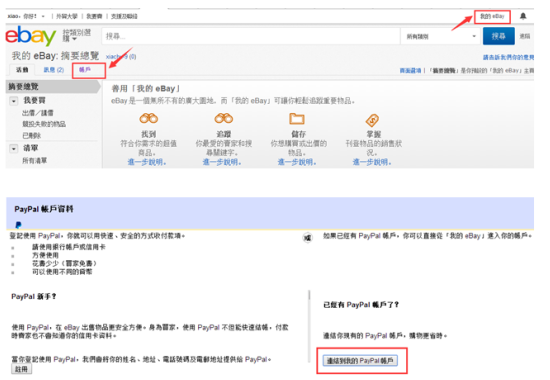550x380 pixels.
Task: Open 進一步說明 link under 找到
Action: point(147,162)
